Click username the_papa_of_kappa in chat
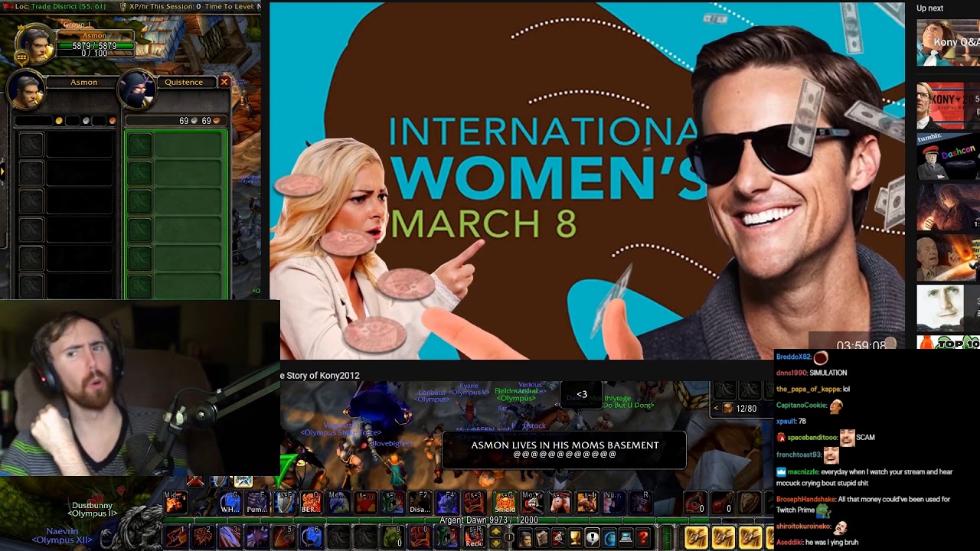The height and width of the screenshot is (551, 980). (808, 389)
